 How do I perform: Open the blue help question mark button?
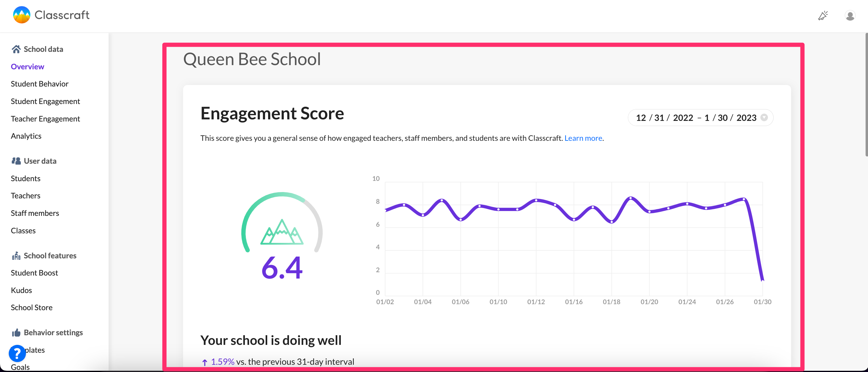tap(17, 353)
